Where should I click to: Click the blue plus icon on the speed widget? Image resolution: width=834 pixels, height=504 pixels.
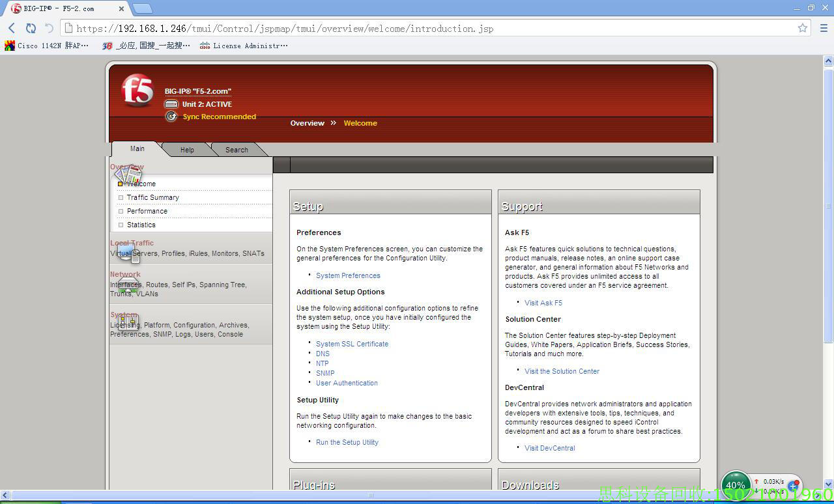[x=793, y=486]
